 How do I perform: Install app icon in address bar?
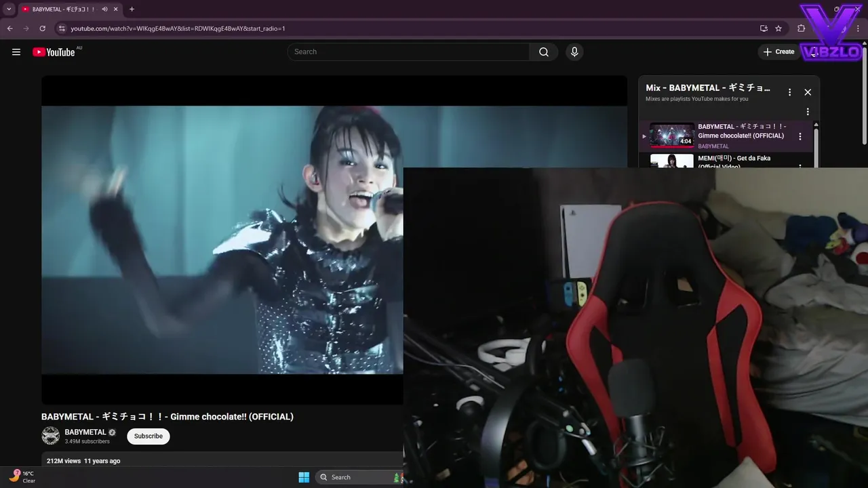(x=764, y=28)
